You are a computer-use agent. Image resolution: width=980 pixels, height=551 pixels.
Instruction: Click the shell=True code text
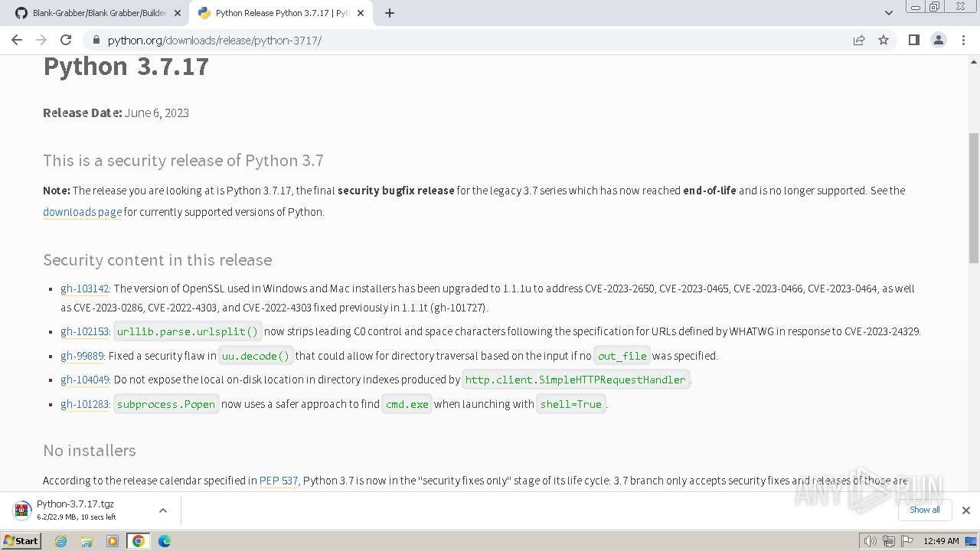tap(571, 404)
